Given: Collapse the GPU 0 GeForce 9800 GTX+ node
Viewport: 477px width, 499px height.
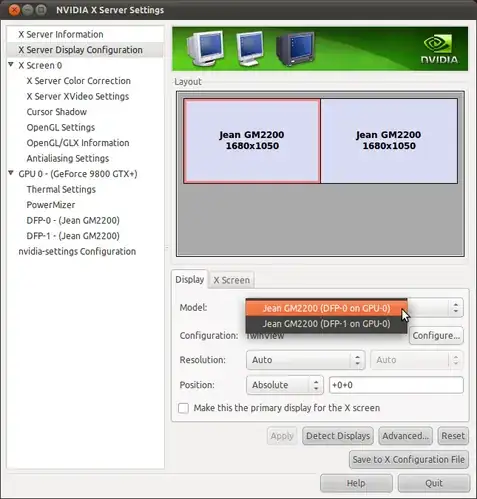Looking at the screenshot, I should click(11, 173).
